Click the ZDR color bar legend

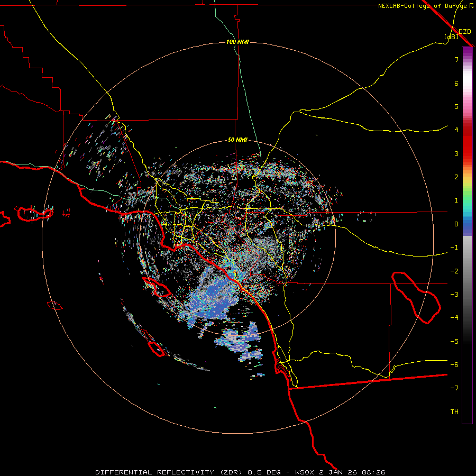(467, 235)
